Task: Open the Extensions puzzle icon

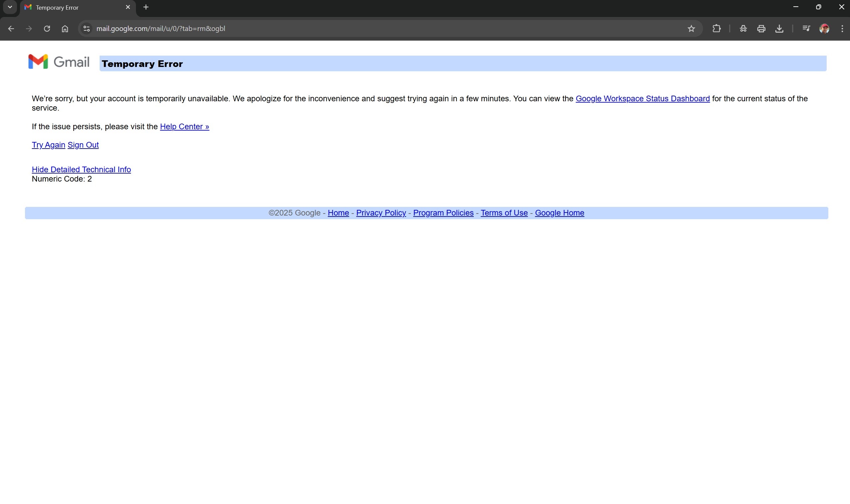Action: [x=716, y=29]
